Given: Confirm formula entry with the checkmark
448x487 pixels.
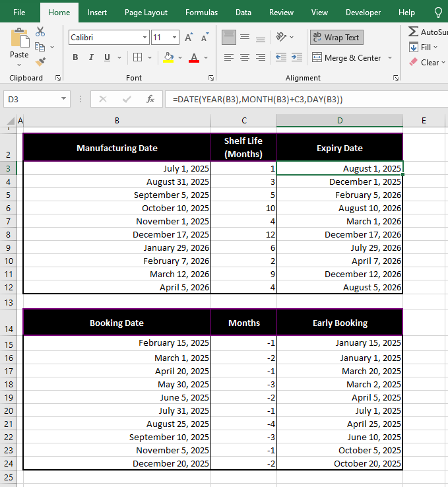Looking at the screenshot, I should (127, 100).
